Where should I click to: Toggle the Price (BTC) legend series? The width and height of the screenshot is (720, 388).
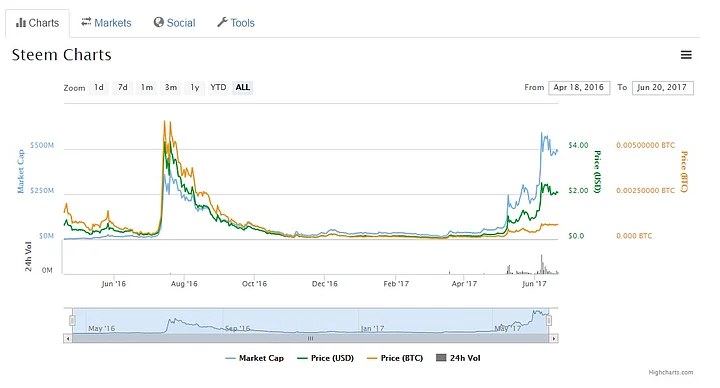(395, 358)
